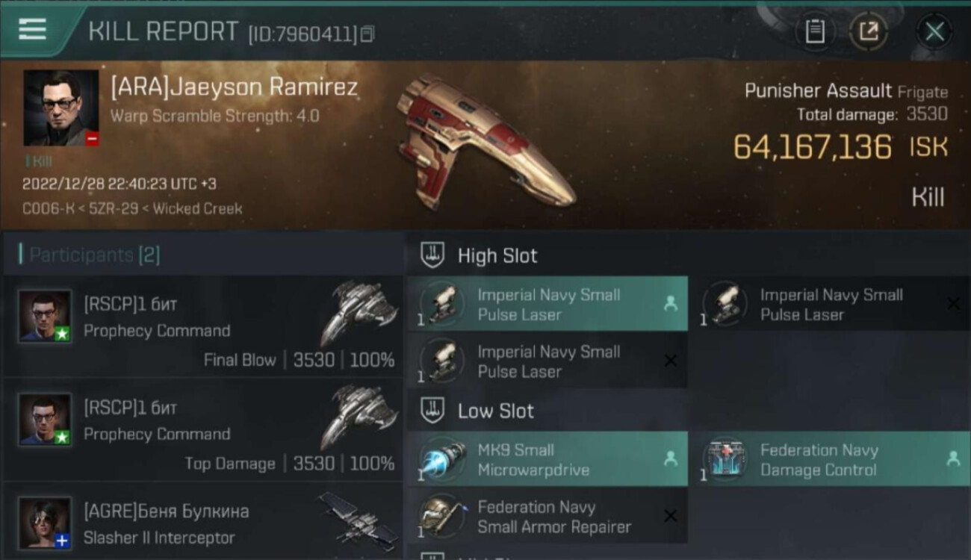Image resolution: width=971 pixels, height=560 pixels.
Task: Click the clipboard copy report icon
Action: 815,31
